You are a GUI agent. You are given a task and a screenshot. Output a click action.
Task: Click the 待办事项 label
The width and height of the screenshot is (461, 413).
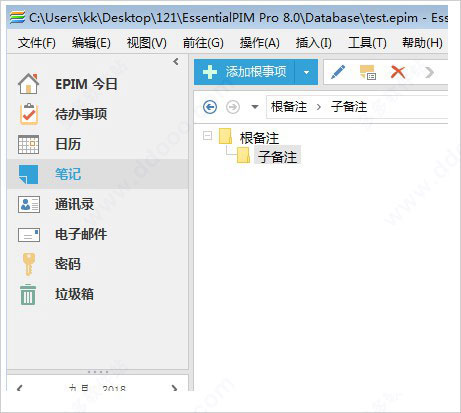81,114
